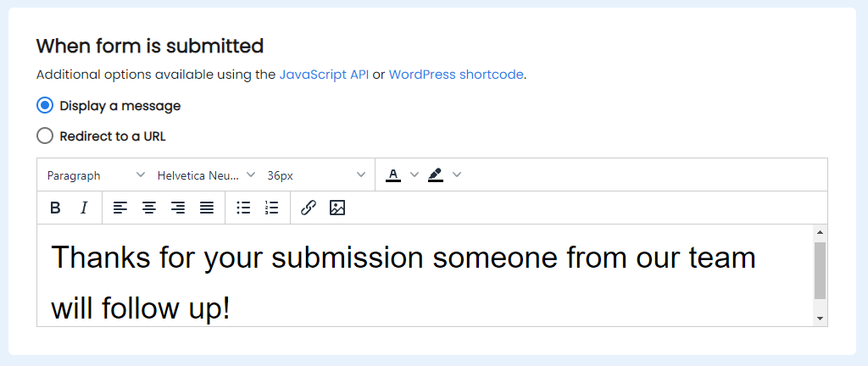Viewport: 868px width, 366px height.
Task: Align text right
Action: point(178,208)
